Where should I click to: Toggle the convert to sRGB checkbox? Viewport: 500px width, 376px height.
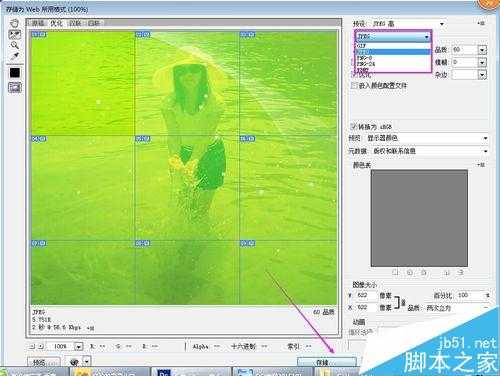coord(353,127)
